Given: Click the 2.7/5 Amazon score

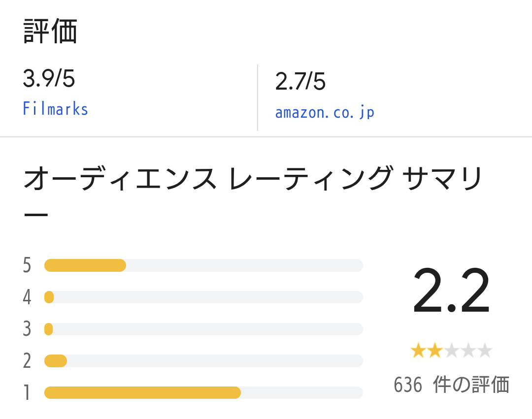Looking at the screenshot, I should [300, 81].
